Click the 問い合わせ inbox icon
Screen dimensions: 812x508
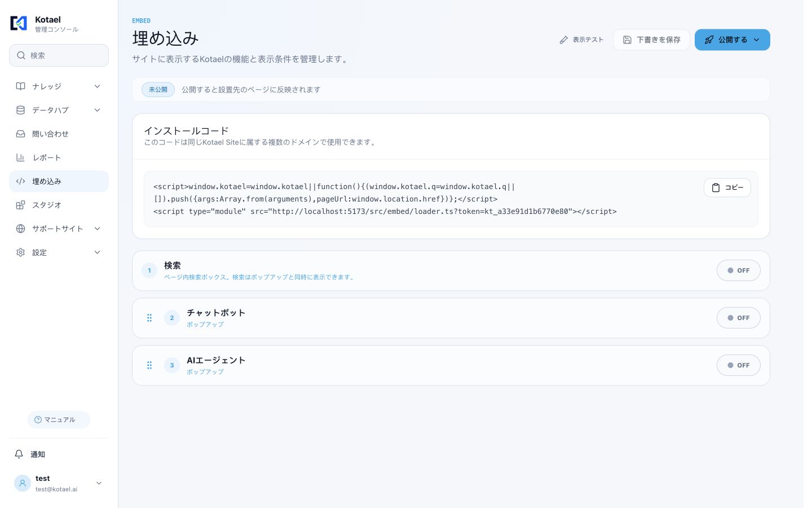point(20,134)
